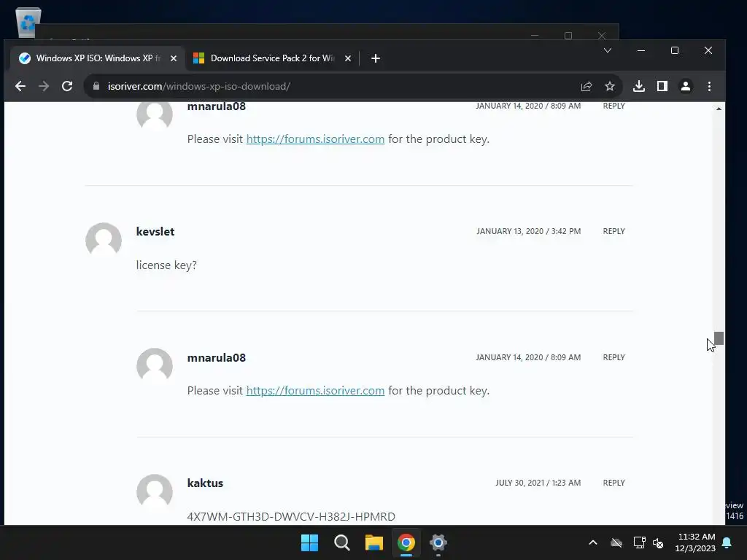The image size is (747, 560).
Task: Reply to mnarula08's comment under kevslet
Action: 614,357
